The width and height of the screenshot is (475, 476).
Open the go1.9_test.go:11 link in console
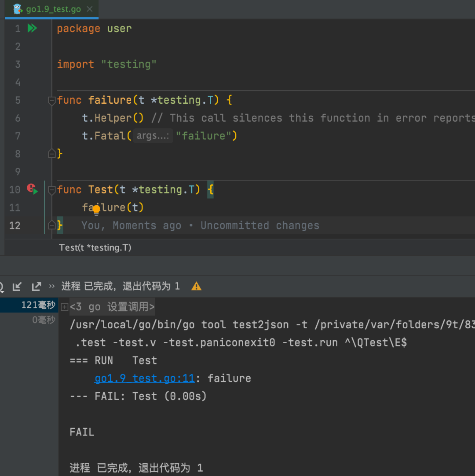tap(145, 378)
